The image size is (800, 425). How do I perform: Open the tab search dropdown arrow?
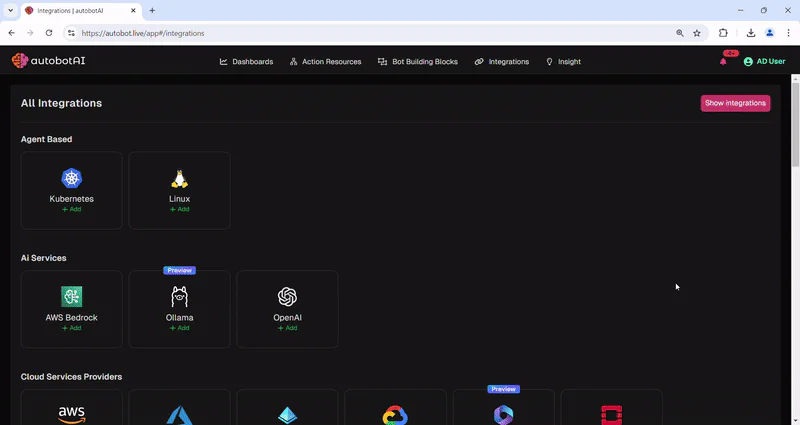click(x=10, y=10)
